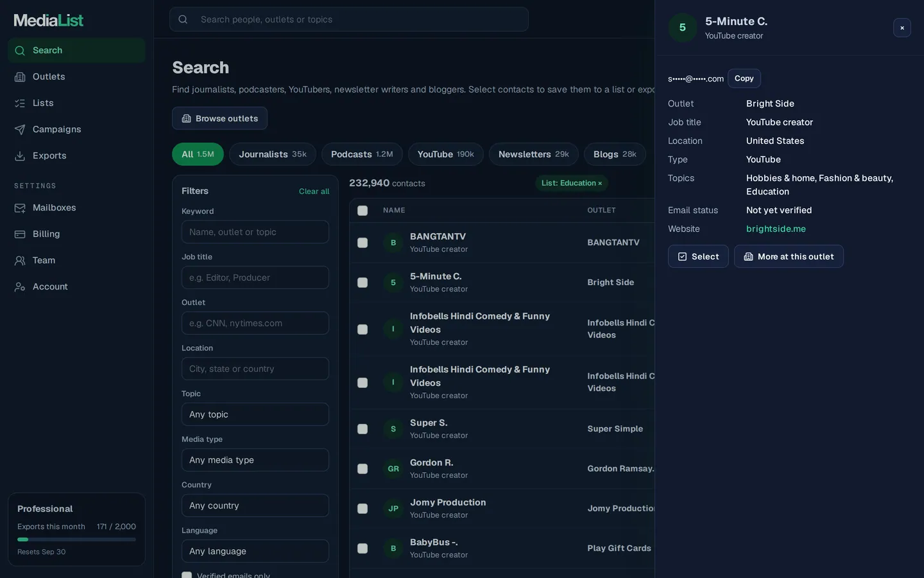Select the All 1.5M tab
Image resolution: width=924 pixels, height=578 pixels.
198,154
